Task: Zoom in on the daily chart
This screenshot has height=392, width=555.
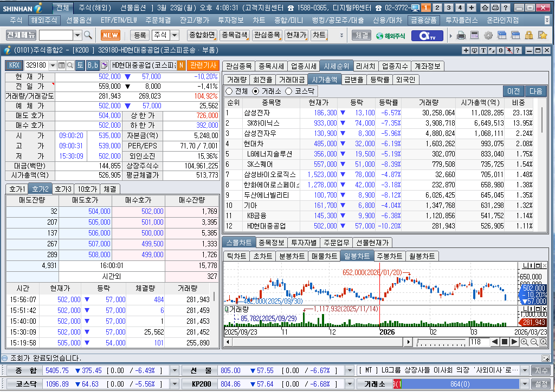Action: 525,342
